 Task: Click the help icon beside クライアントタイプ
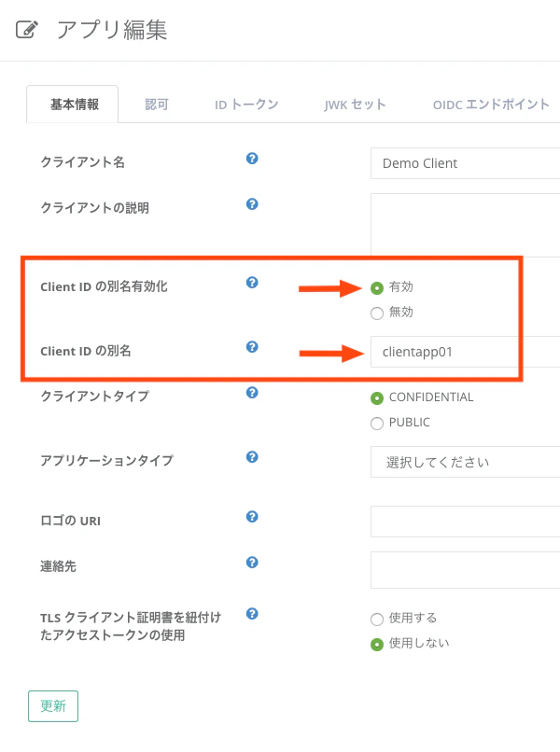point(251,393)
